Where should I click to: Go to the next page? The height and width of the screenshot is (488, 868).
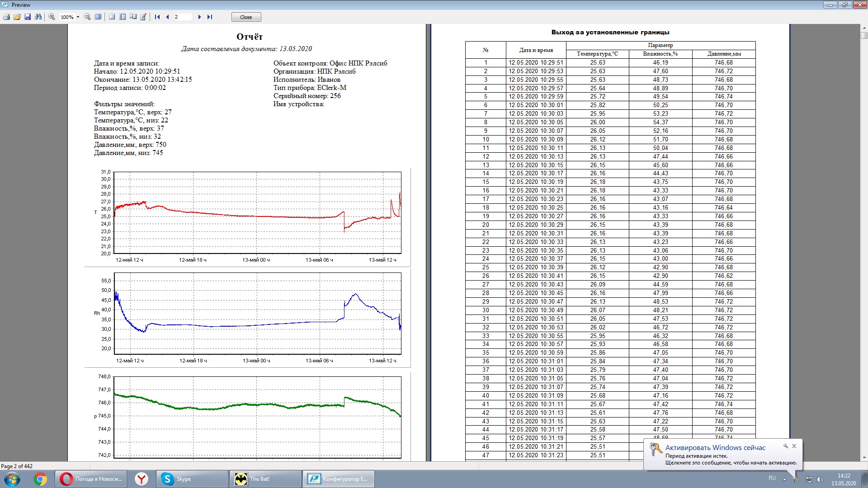[x=199, y=17]
